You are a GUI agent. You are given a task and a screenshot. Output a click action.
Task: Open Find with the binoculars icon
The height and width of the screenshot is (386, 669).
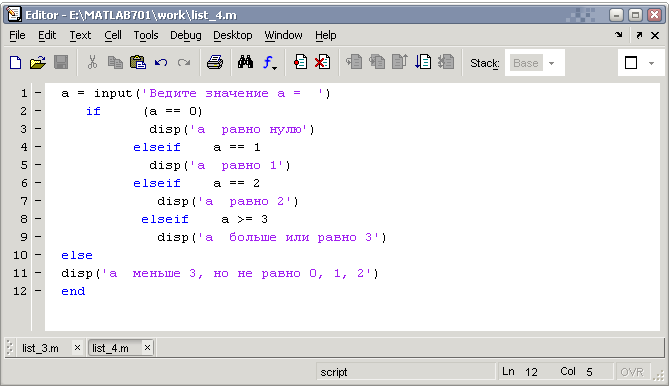(245, 63)
